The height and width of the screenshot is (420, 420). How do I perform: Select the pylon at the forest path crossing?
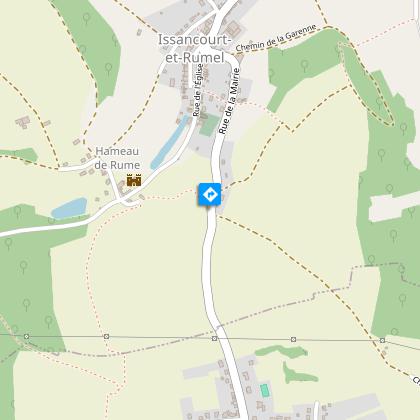[382, 340]
